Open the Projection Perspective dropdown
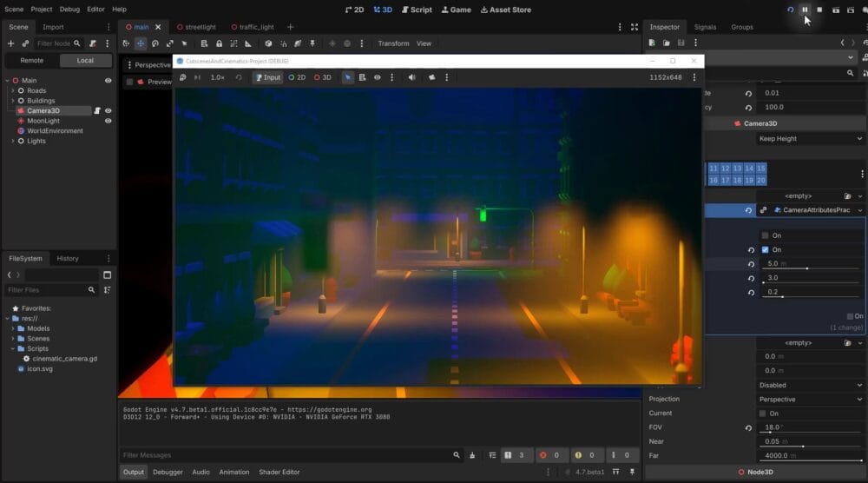Image resolution: width=868 pixels, height=483 pixels. tap(810, 400)
